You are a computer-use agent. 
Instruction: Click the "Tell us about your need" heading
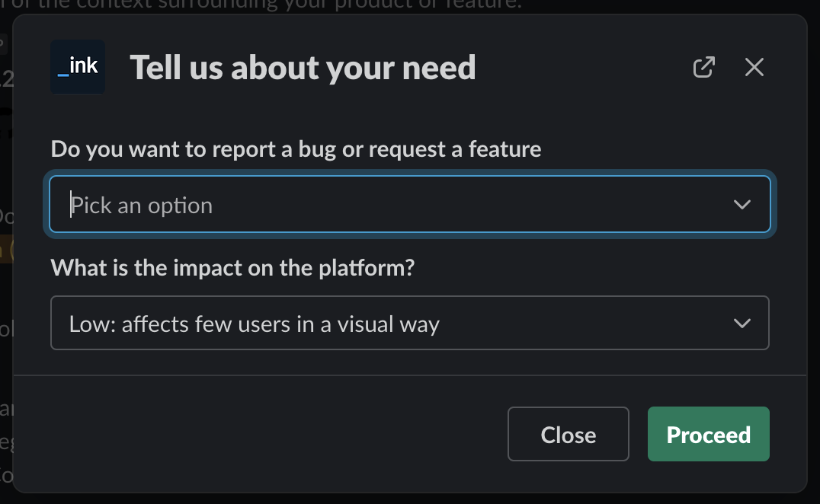pyautogui.click(x=303, y=68)
